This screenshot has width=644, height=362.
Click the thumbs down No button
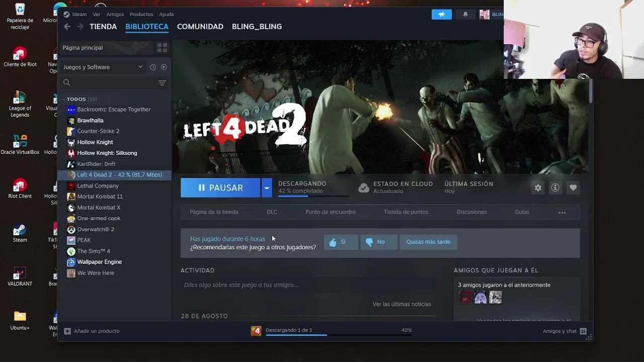pos(378,242)
